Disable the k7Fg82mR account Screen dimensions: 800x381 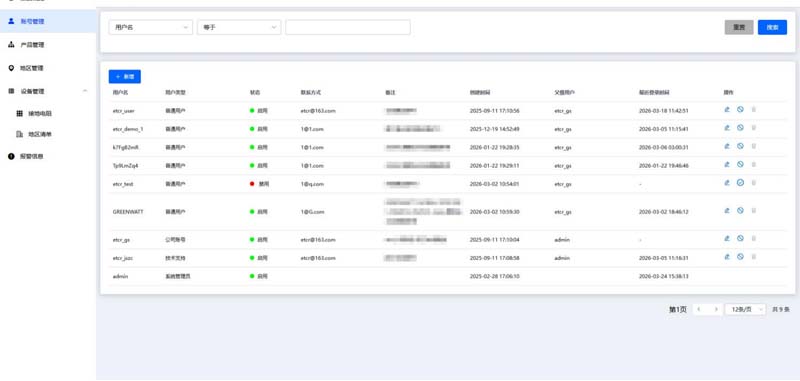[740, 146]
